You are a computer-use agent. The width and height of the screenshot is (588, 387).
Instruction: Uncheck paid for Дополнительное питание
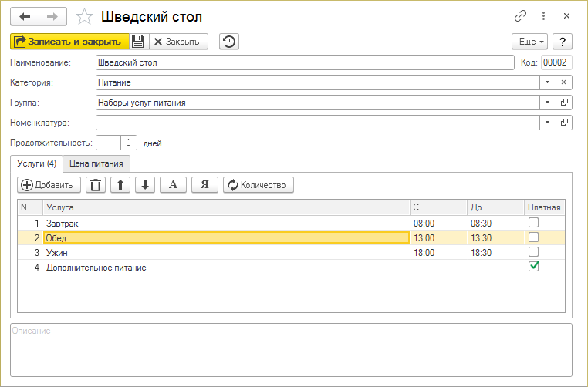533,267
